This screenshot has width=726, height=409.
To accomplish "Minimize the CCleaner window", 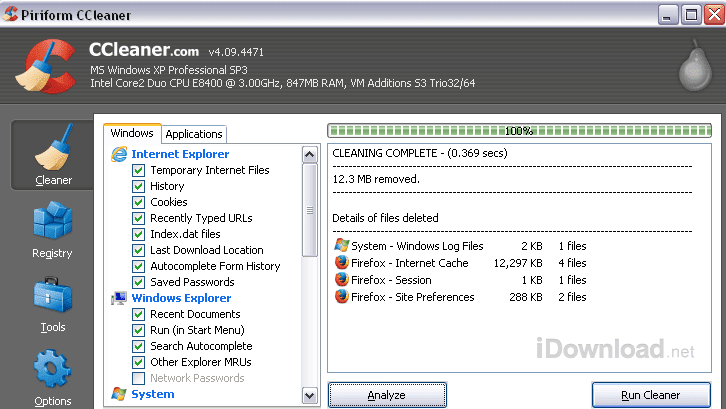I will [667, 15].
